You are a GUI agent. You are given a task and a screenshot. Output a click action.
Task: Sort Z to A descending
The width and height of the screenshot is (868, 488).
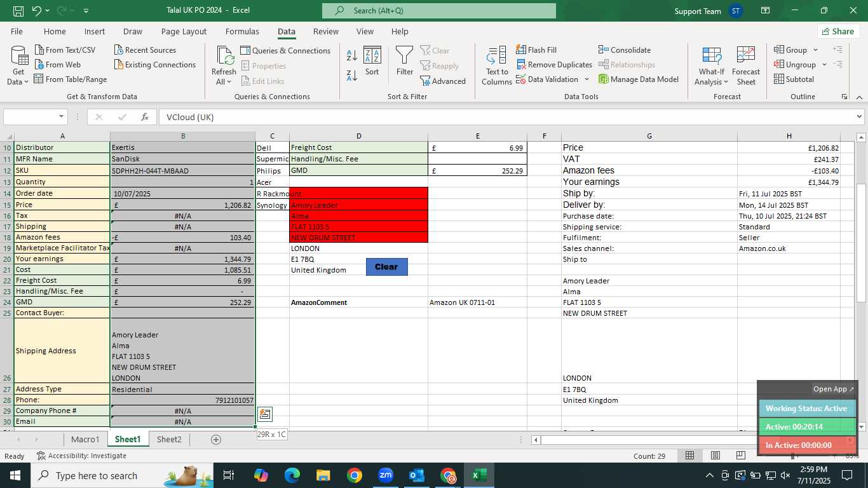352,76
